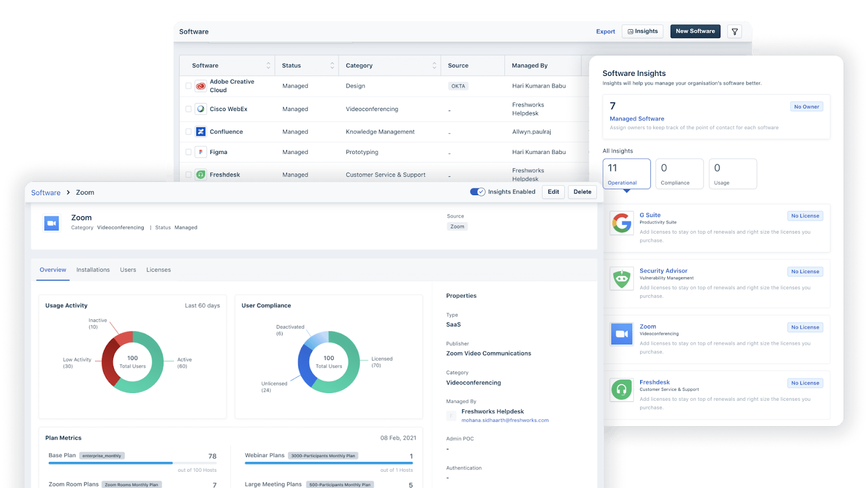Image resolution: width=868 pixels, height=488 pixels.
Task: Click the New Software button
Action: 695,31
